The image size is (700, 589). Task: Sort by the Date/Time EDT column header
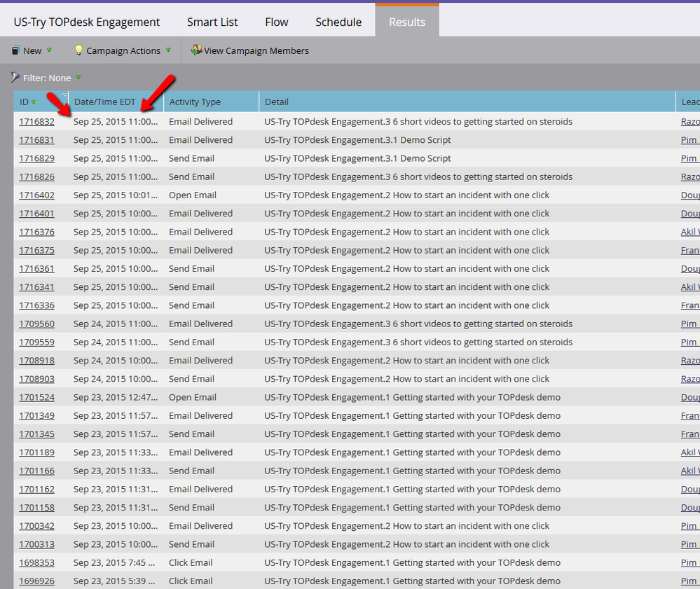[x=104, y=102]
